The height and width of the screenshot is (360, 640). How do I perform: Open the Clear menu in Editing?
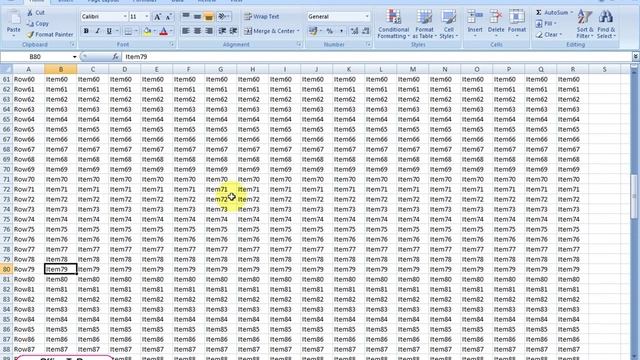point(549,35)
